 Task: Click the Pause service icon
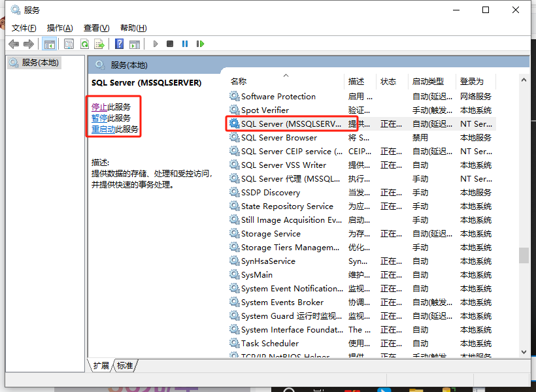tap(185, 44)
